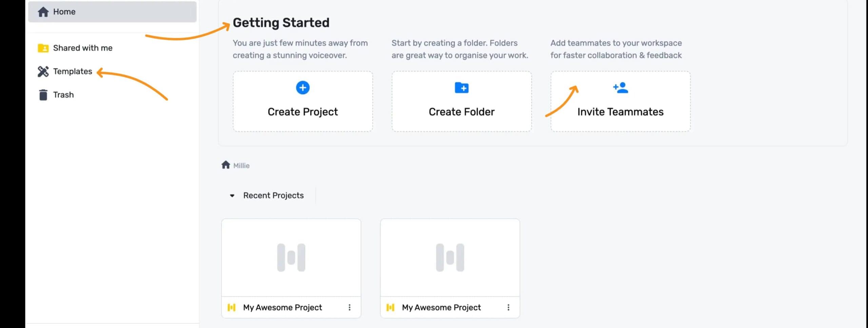The image size is (868, 328).
Task: Open the Shared with me sidebar label
Action: [x=83, y=48]
